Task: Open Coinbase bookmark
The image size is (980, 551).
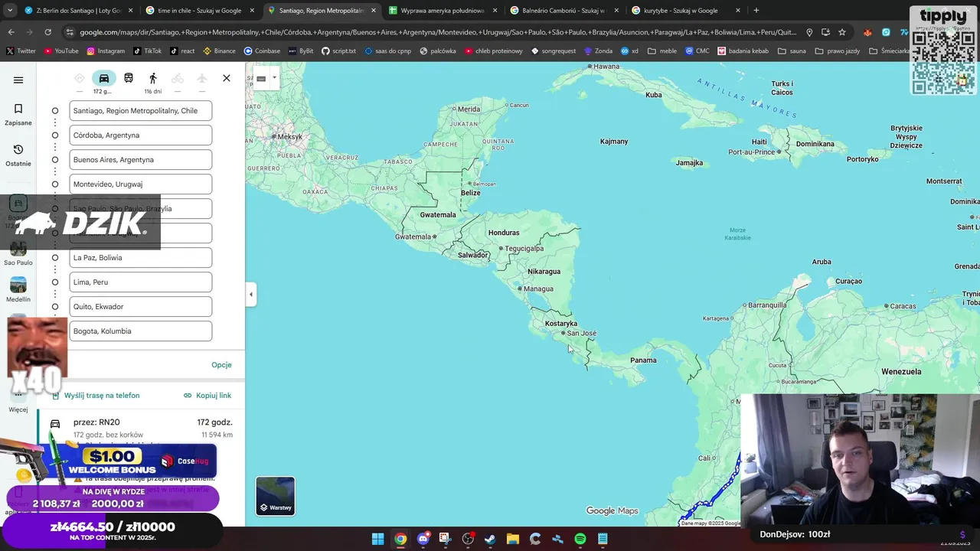Action: (x=262, y=51)
